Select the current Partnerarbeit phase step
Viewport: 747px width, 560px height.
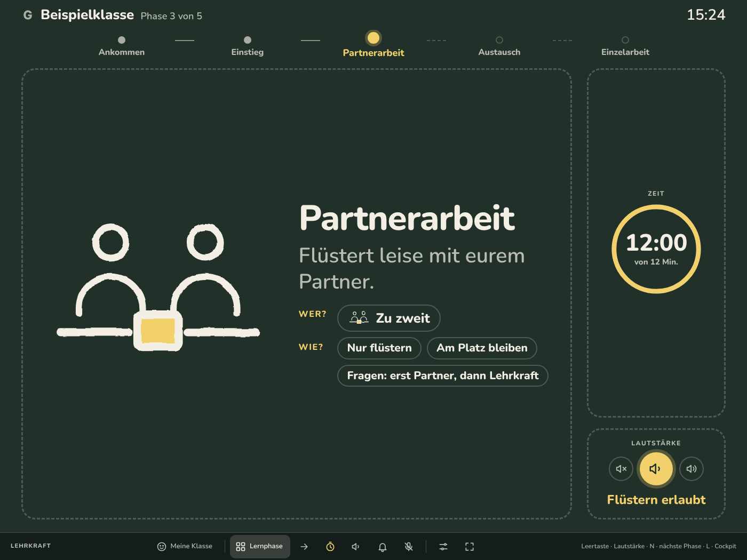[373, 45]
